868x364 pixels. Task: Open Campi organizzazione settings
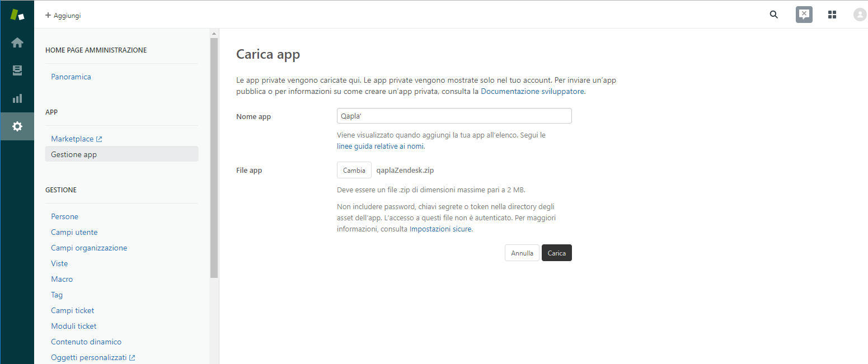(89, 248)
